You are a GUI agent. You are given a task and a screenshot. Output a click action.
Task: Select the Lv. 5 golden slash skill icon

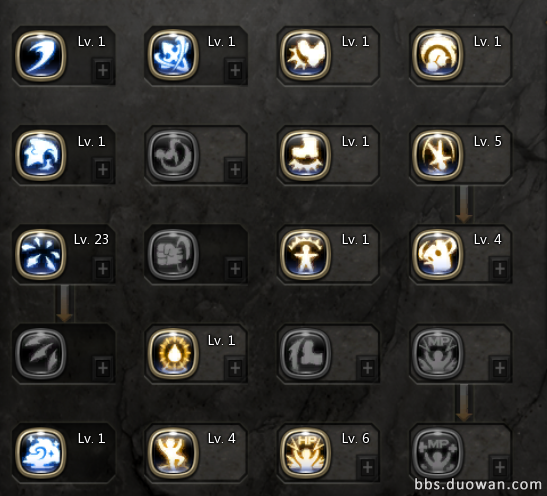point(438,155)
